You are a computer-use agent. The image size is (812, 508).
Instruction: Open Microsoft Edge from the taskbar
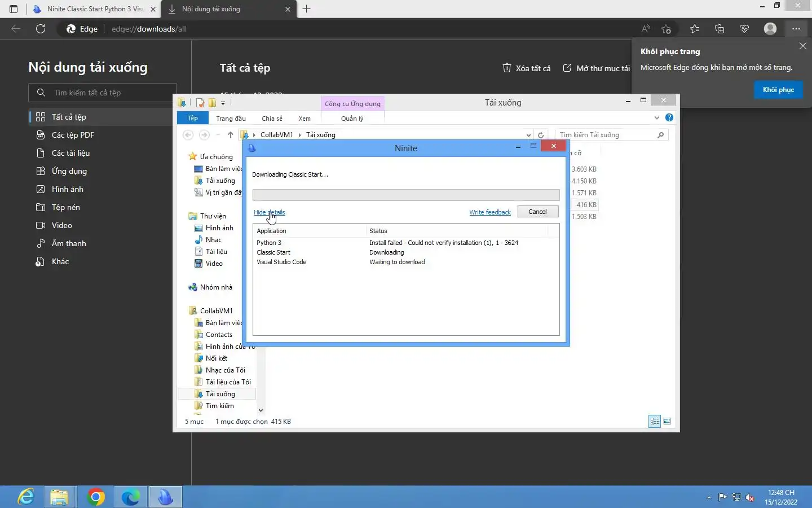click(x=131, y=497)
